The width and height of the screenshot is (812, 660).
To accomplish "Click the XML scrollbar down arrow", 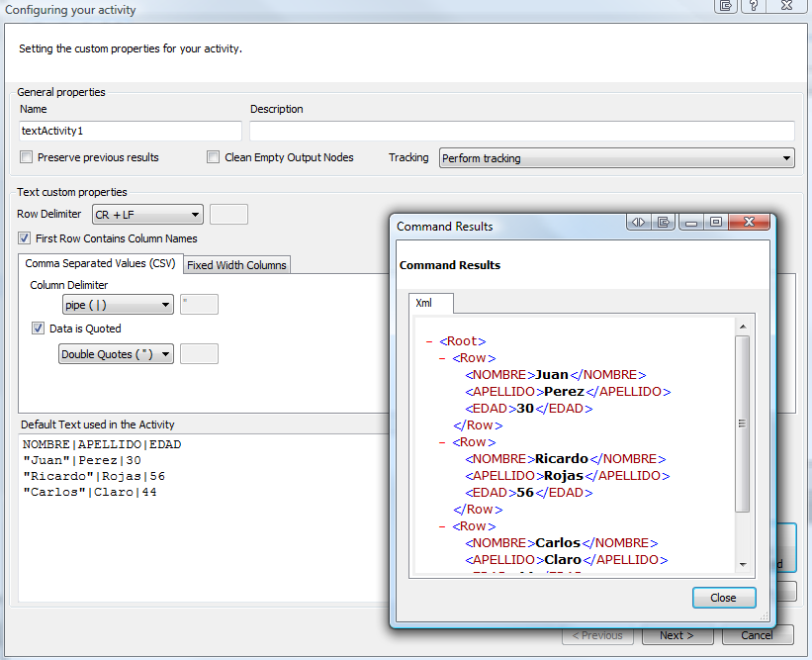I will coord(743,565).
